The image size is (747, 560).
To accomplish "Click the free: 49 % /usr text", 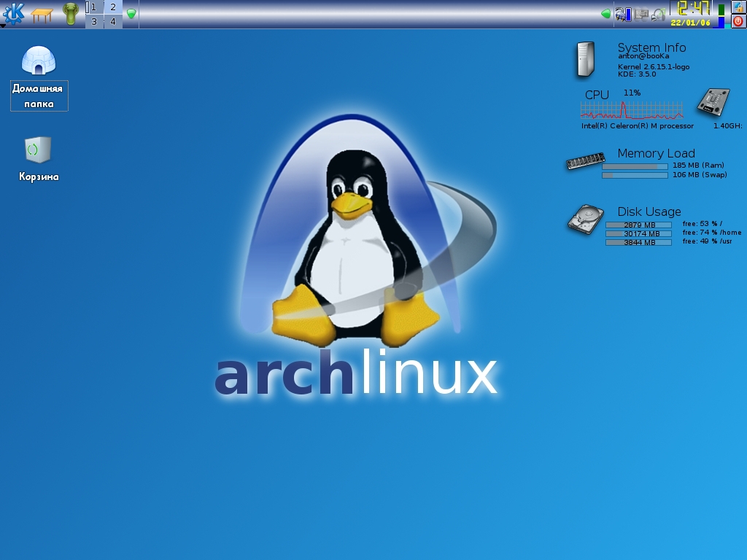I will tap(707, 241).
